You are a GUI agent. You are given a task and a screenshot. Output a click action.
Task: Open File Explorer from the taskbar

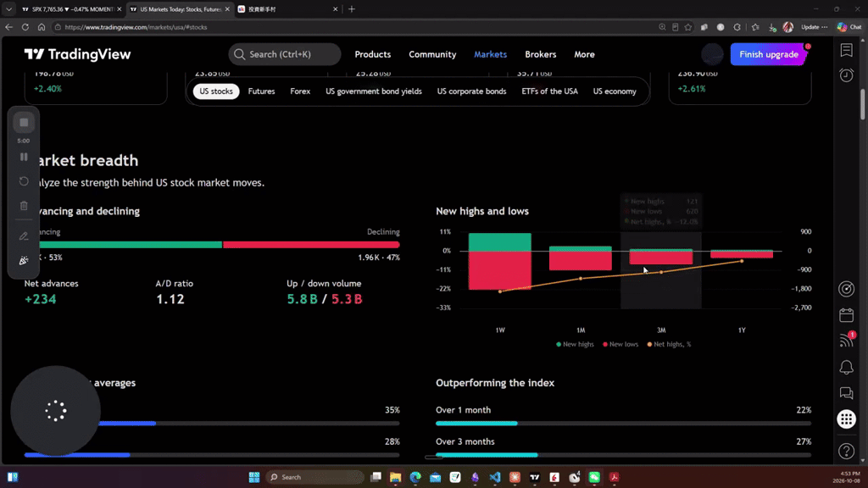tap(395, 477)
